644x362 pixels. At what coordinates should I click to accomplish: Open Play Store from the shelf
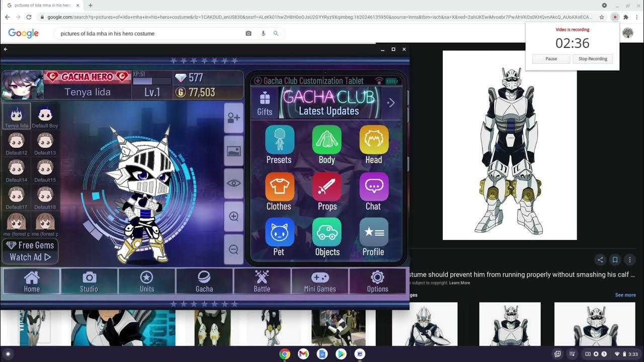(341, 354)
